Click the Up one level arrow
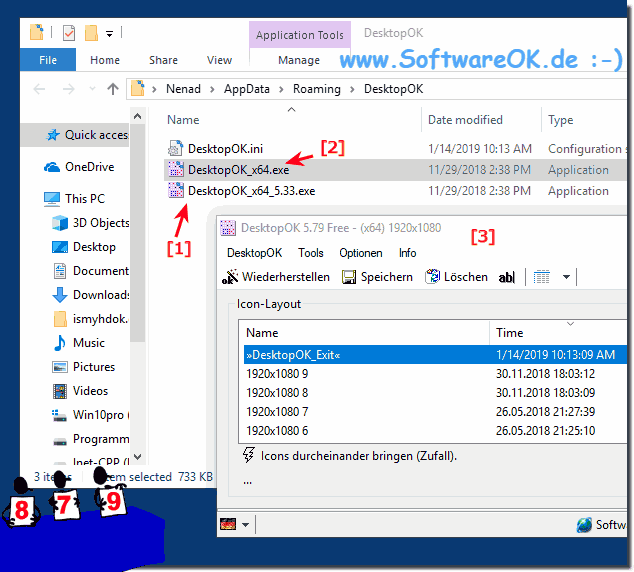Image resolution: width=634 pixels, height=572 pixels. coord(113,89)
